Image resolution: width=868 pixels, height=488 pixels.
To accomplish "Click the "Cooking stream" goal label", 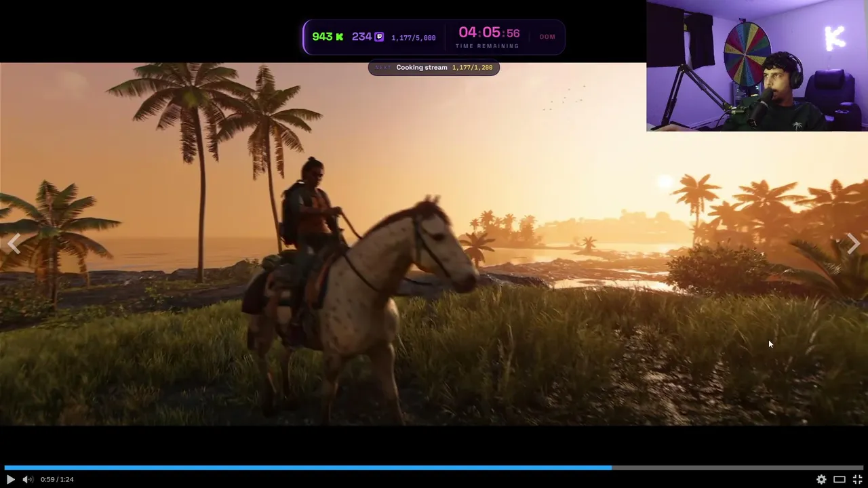I will (x=422, y=68).
